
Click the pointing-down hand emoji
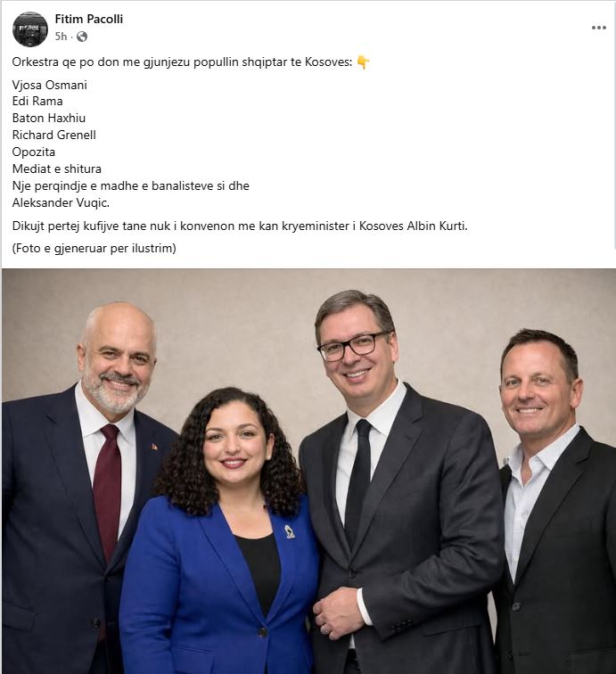pos(363,62)
